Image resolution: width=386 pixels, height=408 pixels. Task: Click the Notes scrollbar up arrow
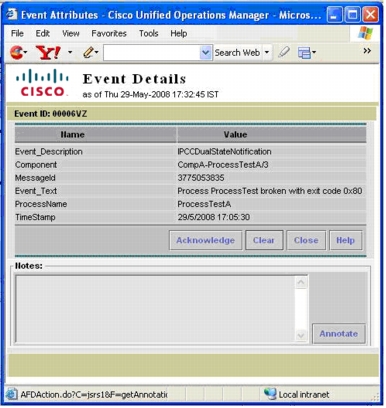[301, 283]
